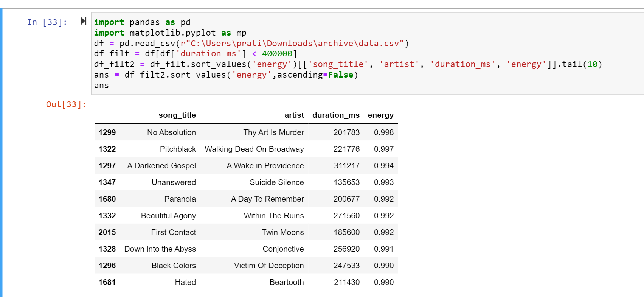Click artist 'Conjonctive'
The width and height of the screenshot is (644, 297).
[x=283, y=249]
